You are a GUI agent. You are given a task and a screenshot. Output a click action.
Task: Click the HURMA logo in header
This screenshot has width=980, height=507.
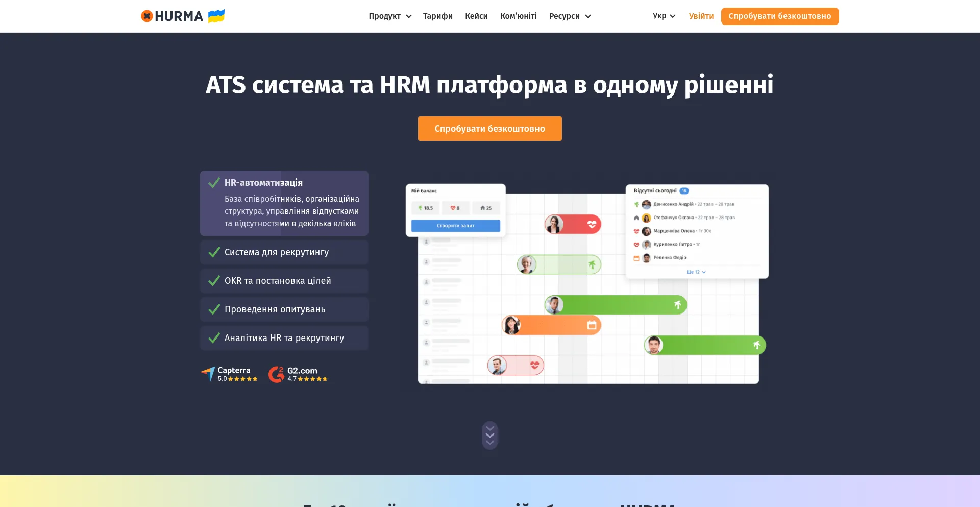point(172,16)
